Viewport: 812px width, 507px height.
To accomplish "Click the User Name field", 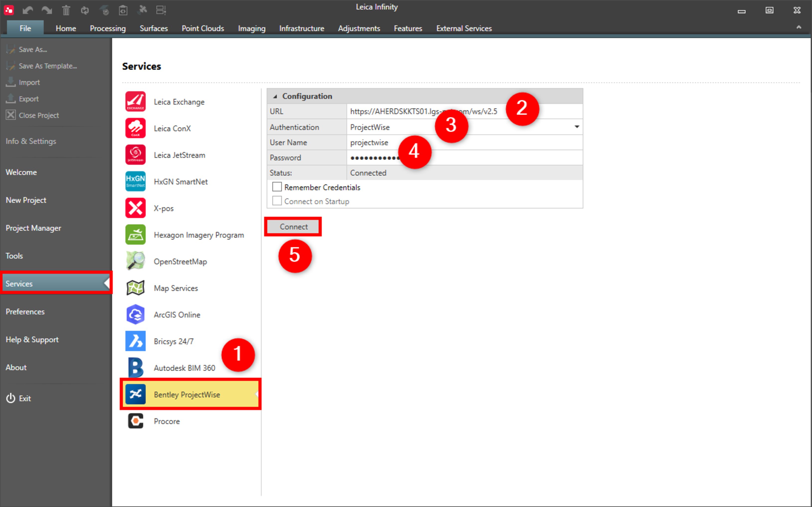I will click(x=465, y=142).
